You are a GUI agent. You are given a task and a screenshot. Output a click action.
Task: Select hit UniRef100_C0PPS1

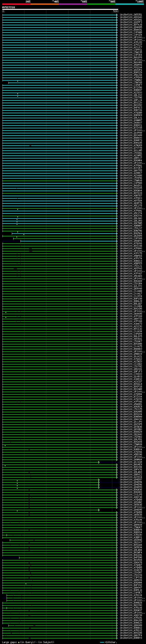(x=131, y=50)
